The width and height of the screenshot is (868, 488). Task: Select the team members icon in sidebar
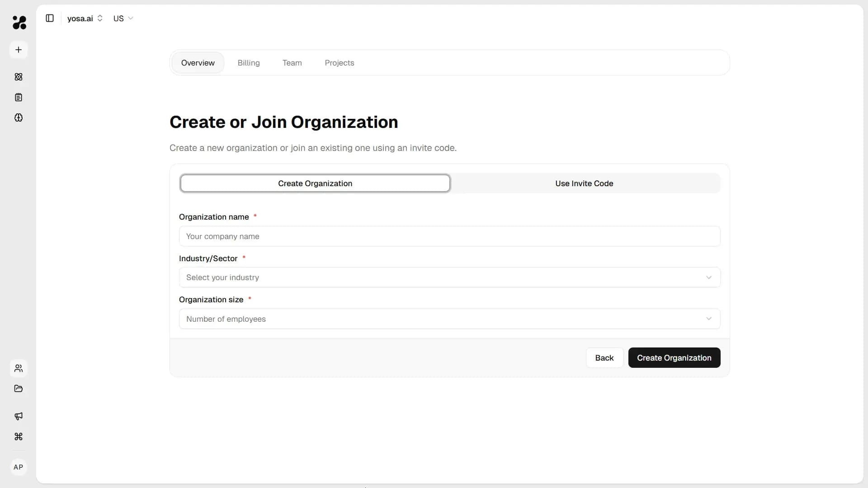19,368
